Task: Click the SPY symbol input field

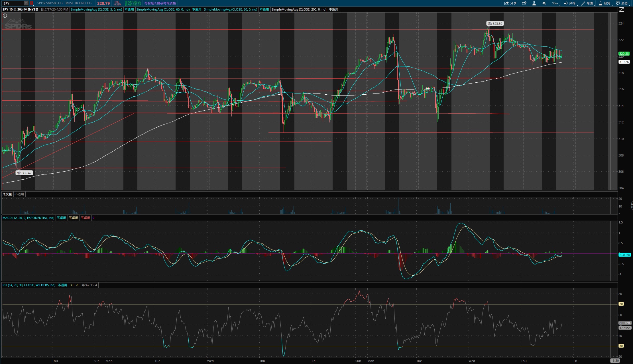Action: [13, 3]
